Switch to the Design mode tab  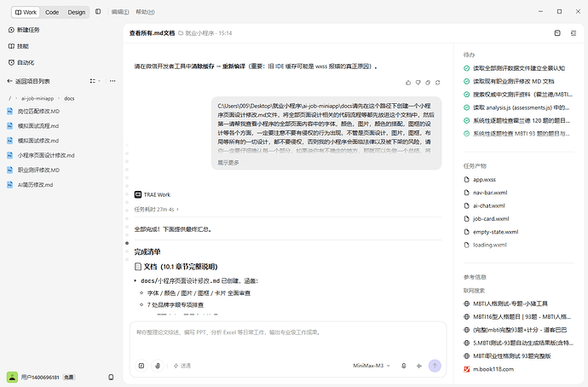(77, 12)
